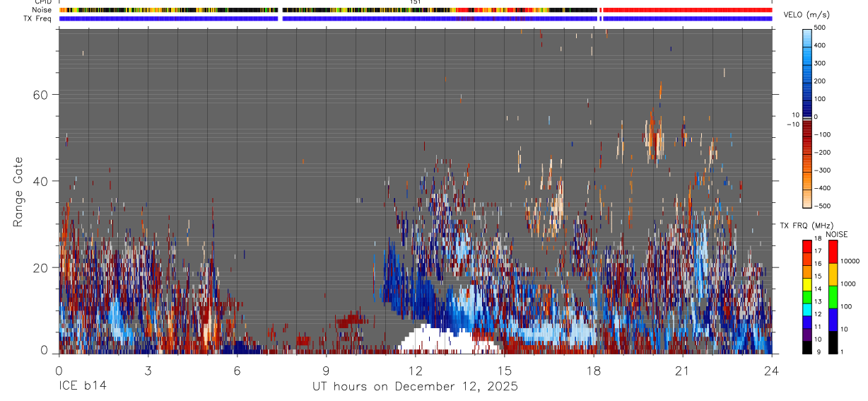
Task: Click the '200' velocity colorbar label
Action: coord(821,81)
